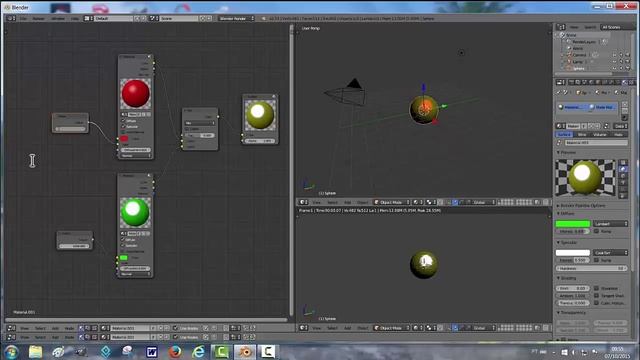Click the red material preview in upper node
Screen dimensions: 640x360
136,93
